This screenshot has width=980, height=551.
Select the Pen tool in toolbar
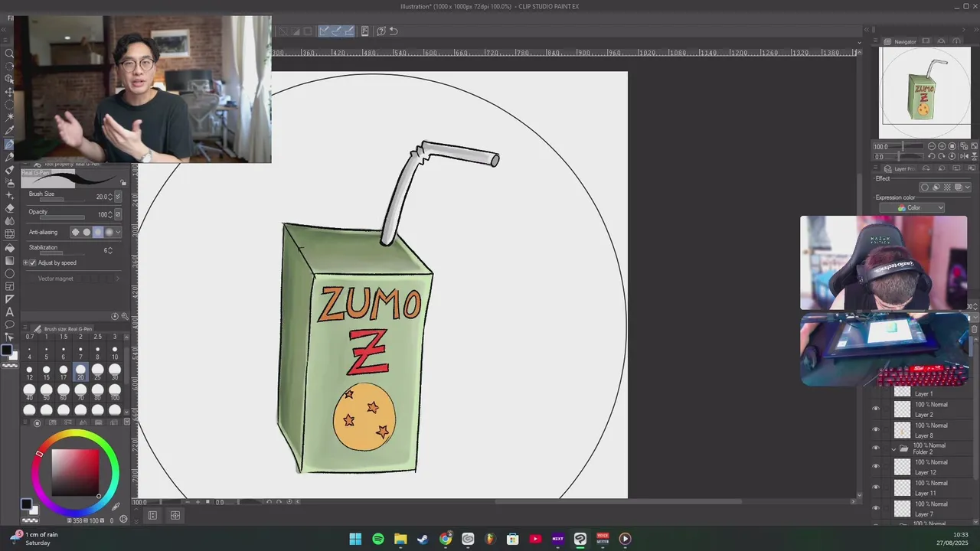[x=9, y=144]
